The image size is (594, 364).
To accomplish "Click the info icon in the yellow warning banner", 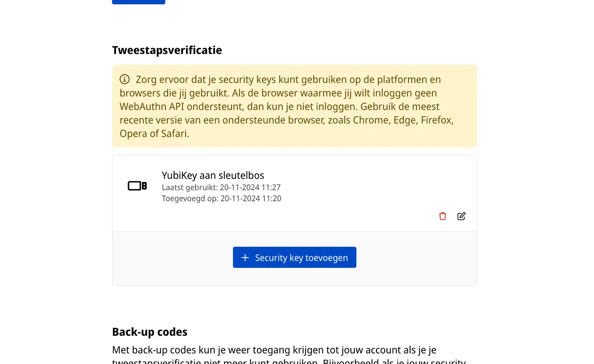I will point(124,79).
